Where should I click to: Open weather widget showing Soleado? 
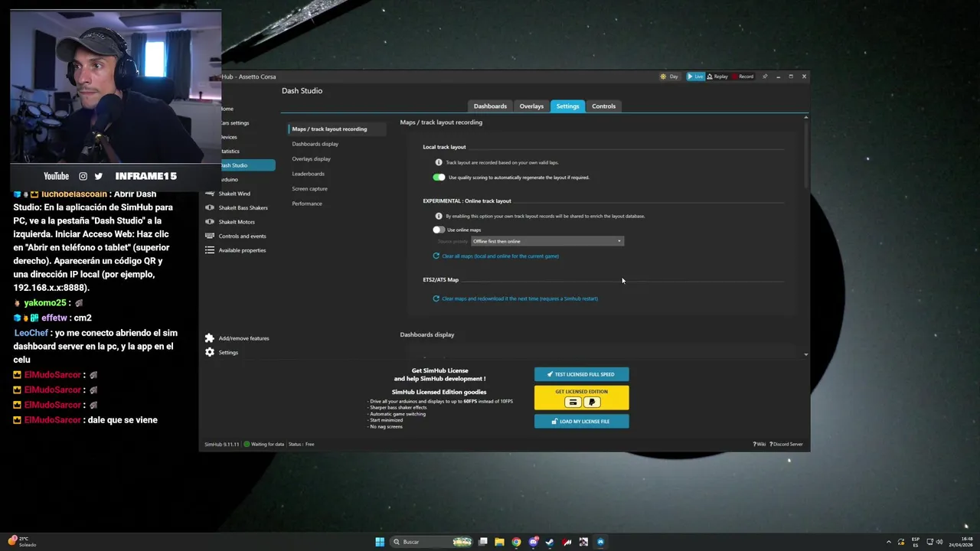point(21,542)
